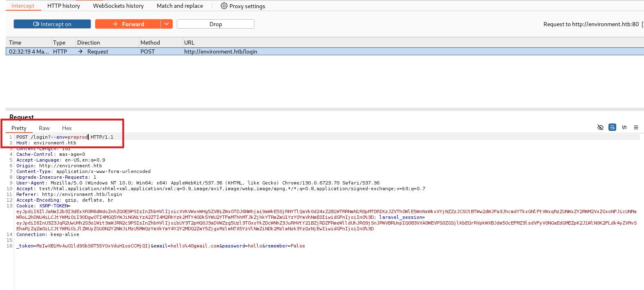The width and height of the screenshot is (644, 290).
Task: Select the Pretty request view tab
Action: click(19, 128)
